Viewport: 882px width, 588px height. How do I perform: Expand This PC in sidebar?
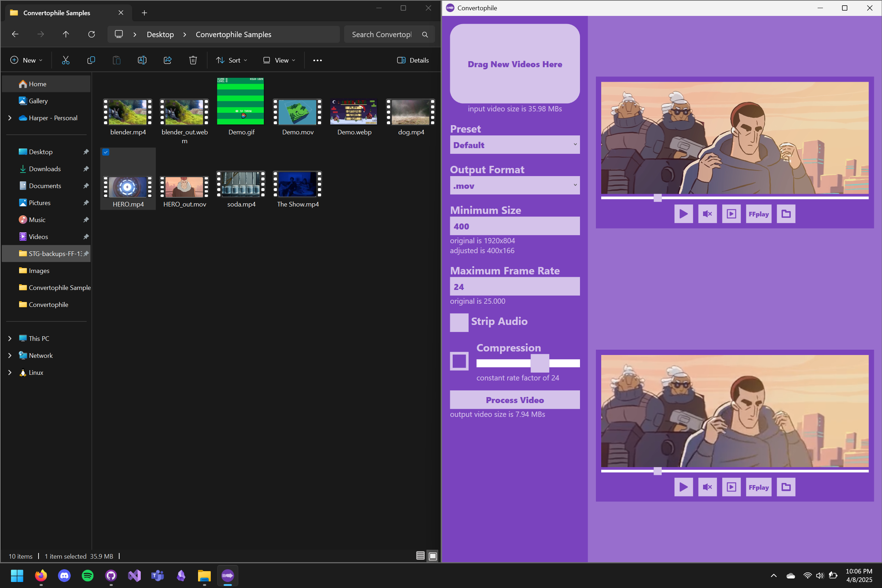tap(10, 338)
